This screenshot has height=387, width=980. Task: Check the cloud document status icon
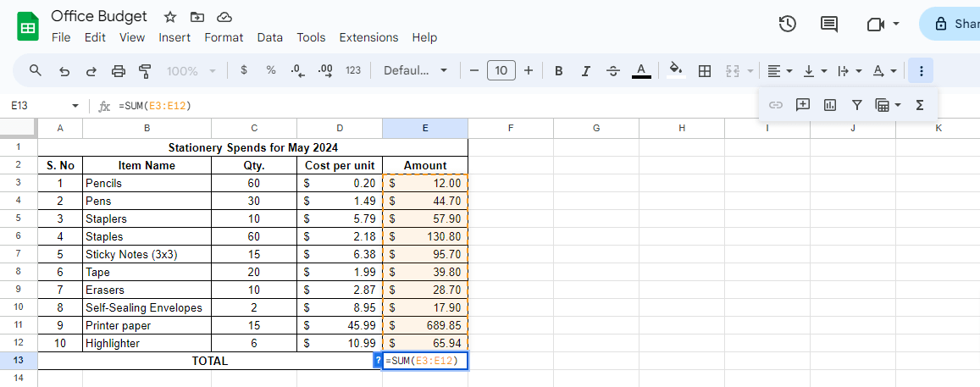point(224,17)
